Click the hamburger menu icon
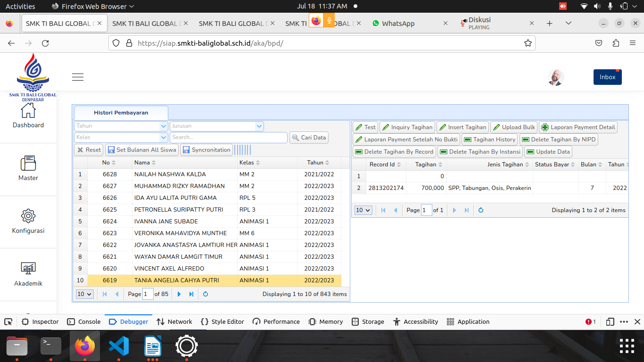The height and width of the screenshot is (362, 644). pos(78,77)
